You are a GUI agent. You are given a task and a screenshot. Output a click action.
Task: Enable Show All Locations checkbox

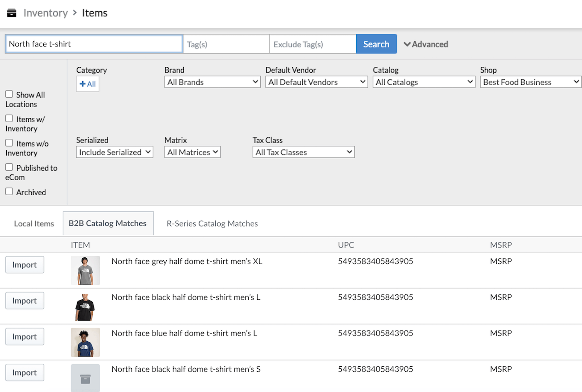pos(9,94)
